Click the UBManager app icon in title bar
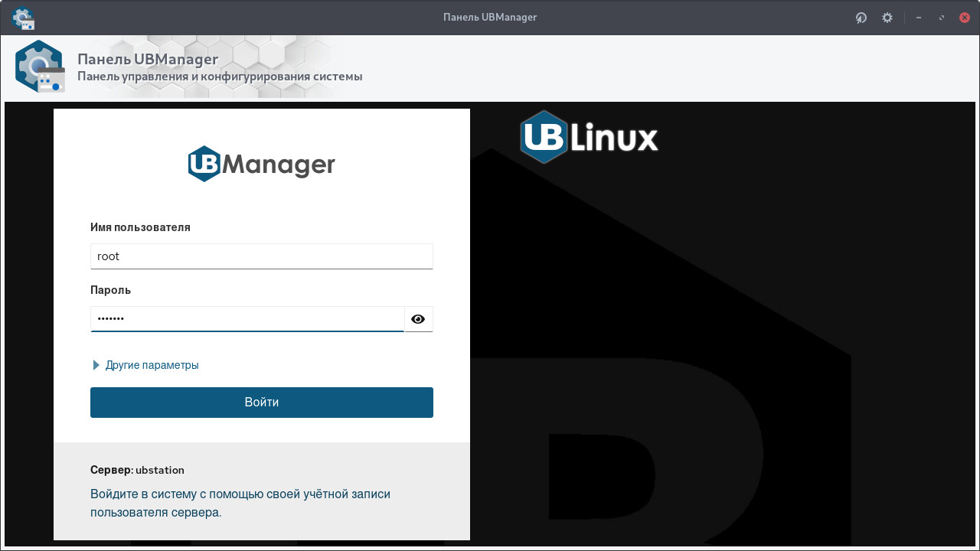Viewport: 980px width, 551px height. pos(24,18)
